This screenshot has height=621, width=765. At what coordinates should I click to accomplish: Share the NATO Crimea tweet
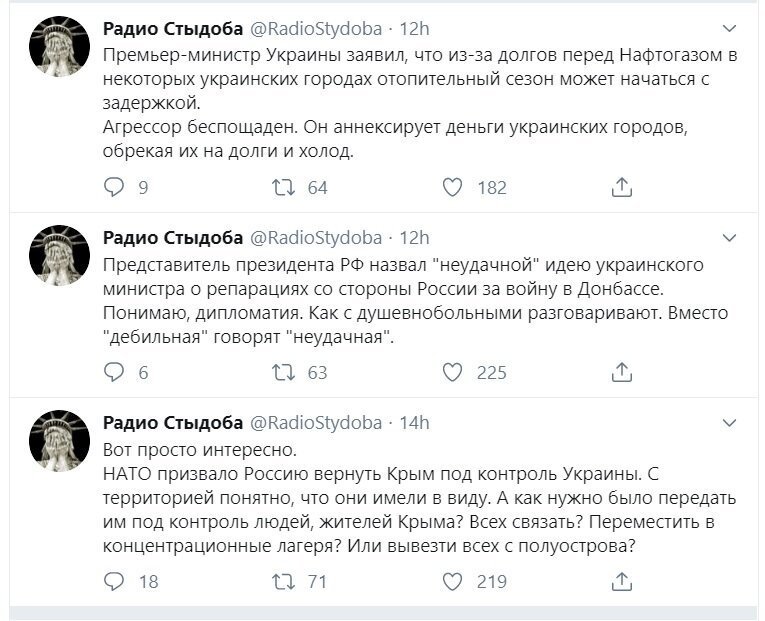point(622,581)
